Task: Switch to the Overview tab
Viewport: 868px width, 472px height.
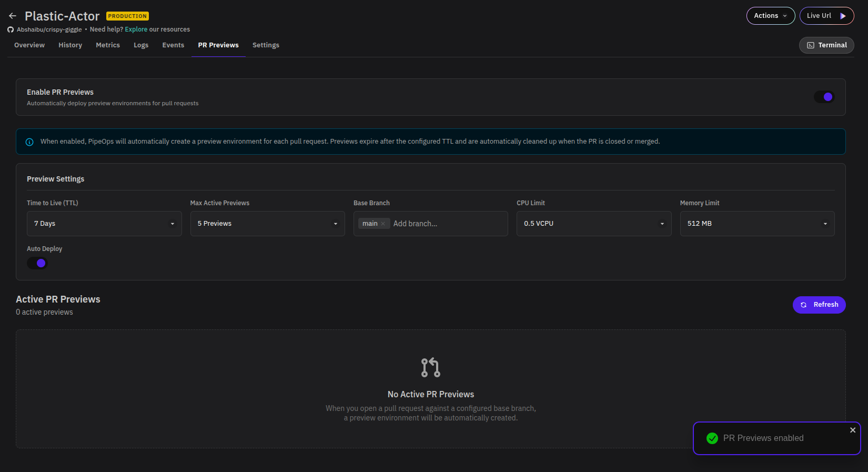Action: 29,45
